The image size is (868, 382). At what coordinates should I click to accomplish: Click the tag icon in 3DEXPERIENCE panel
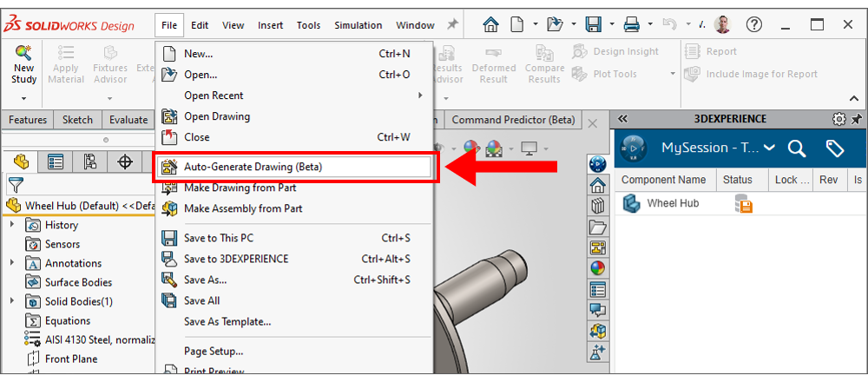pyautogui.click(x=834, y=148)
